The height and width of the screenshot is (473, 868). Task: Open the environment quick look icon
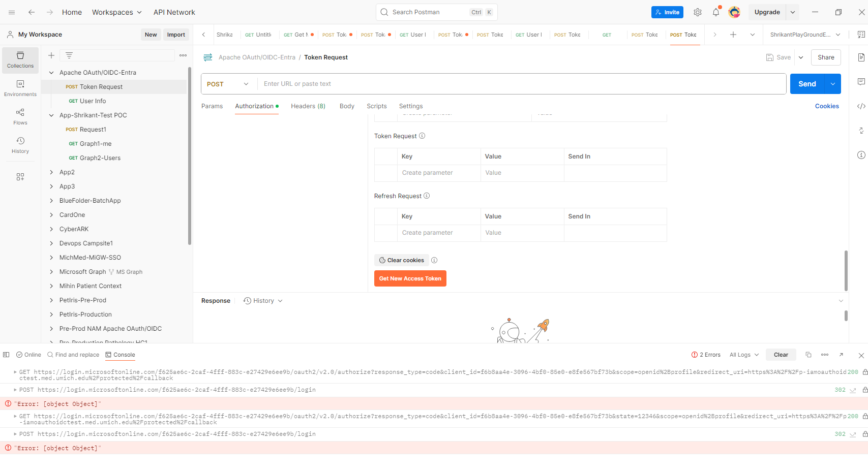(861, 35)
